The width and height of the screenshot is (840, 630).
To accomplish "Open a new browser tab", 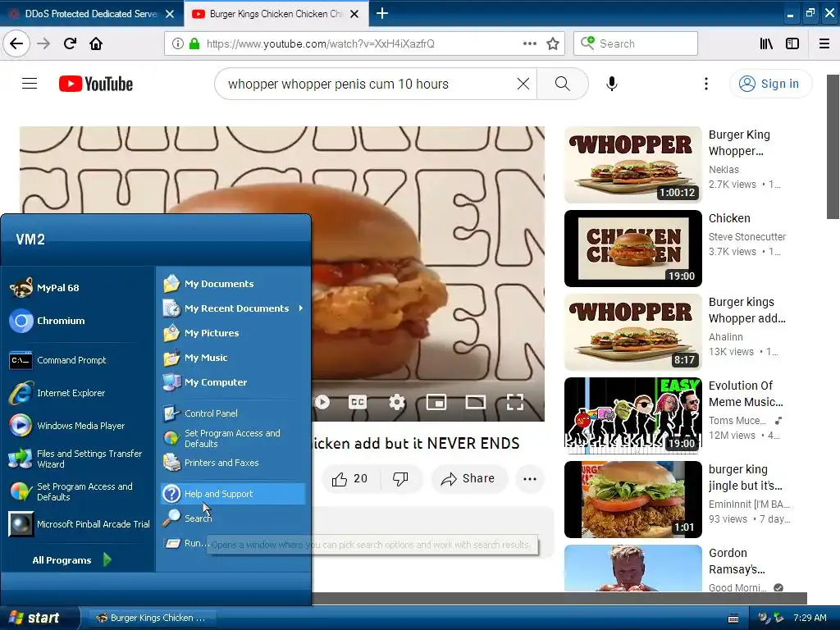I will (382, 13).
